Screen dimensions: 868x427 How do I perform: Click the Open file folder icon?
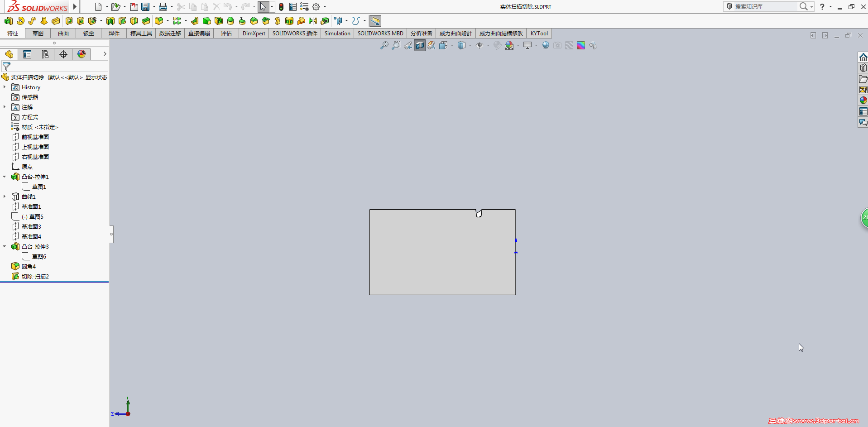click(x=115, y=7)
